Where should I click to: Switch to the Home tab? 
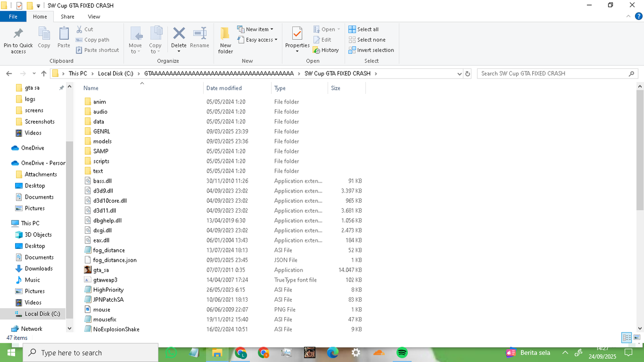pos(40,17)
